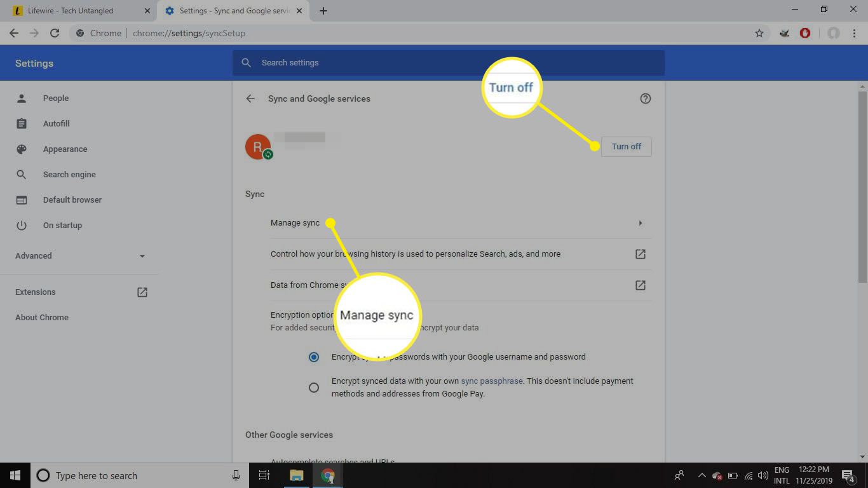Show hidden tray icons chevron

(702, 475)
